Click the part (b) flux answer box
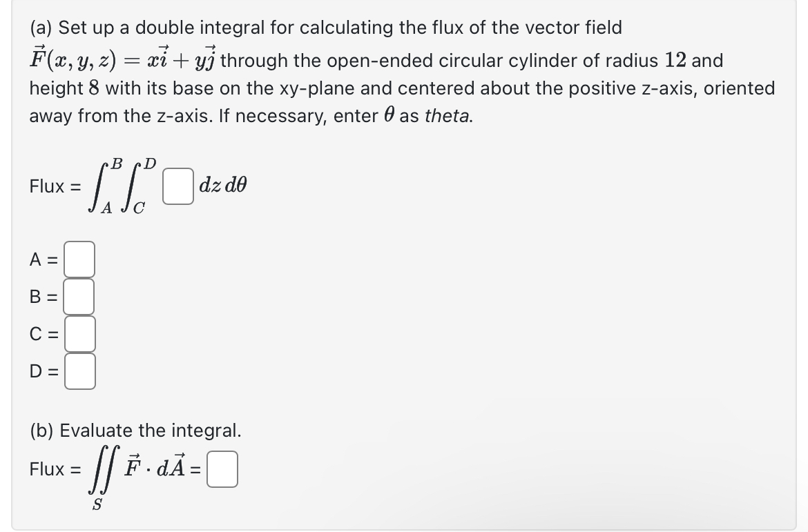This screenshot has height=532, width=808. (222, 469)
